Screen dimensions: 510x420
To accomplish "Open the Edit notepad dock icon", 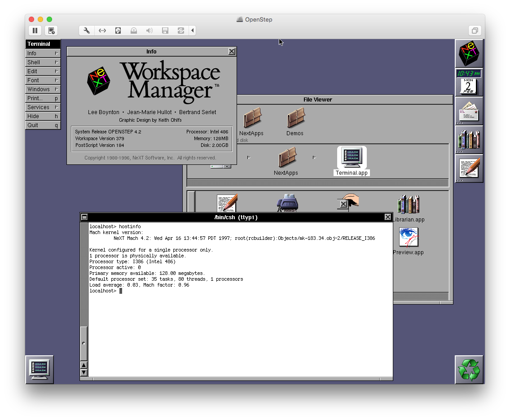I will [469, 168].
